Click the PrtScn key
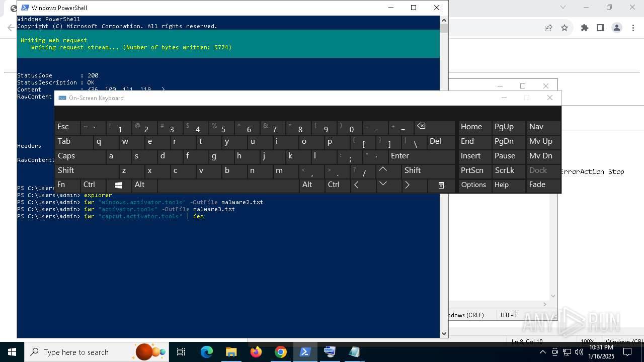Image resolution: width=644 pixels, height=362 pixels. [474, 171]
